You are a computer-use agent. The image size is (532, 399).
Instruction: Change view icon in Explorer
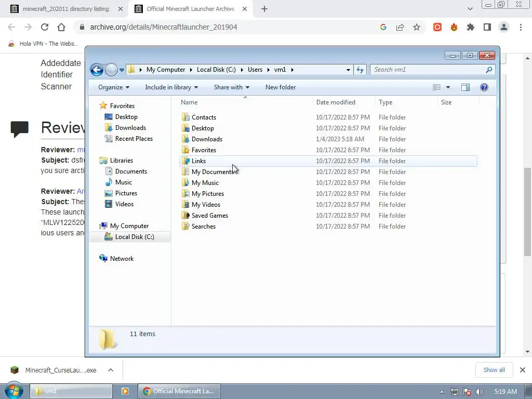(x=436, y=87)
